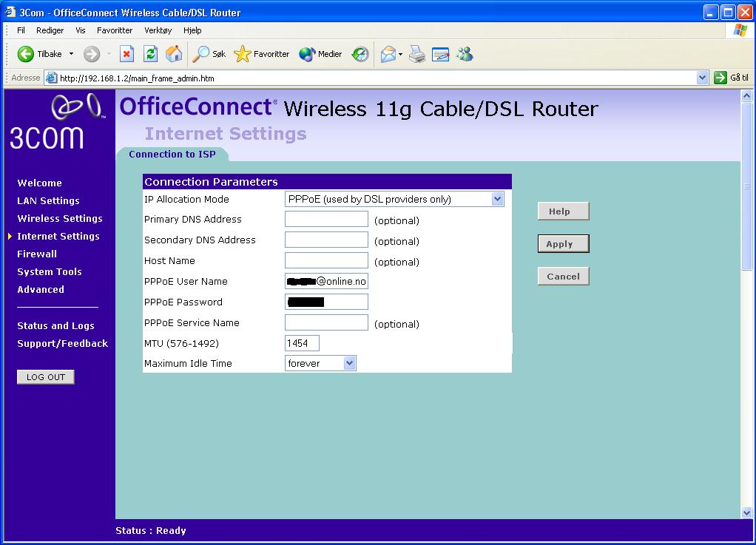Screen dimensions: 756x545
Task: Click the 3Com logo
Action: point(57,122)
